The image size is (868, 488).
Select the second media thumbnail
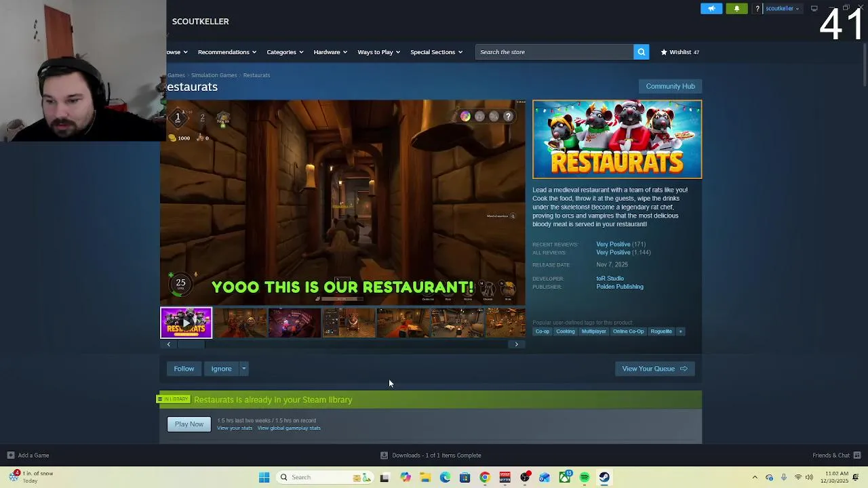pos(240,323)
